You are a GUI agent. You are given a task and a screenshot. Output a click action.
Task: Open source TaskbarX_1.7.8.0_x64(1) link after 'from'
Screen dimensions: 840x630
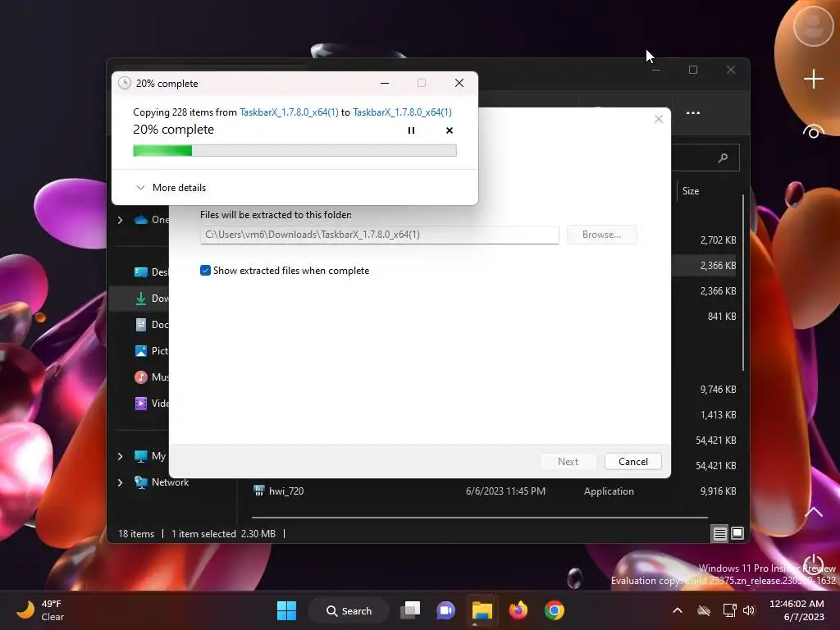pyautogui.click(x=289, y=112)
